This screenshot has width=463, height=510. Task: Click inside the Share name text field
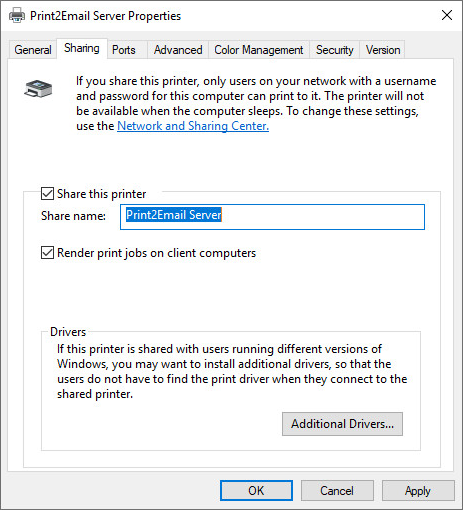[x=272, y=217]
